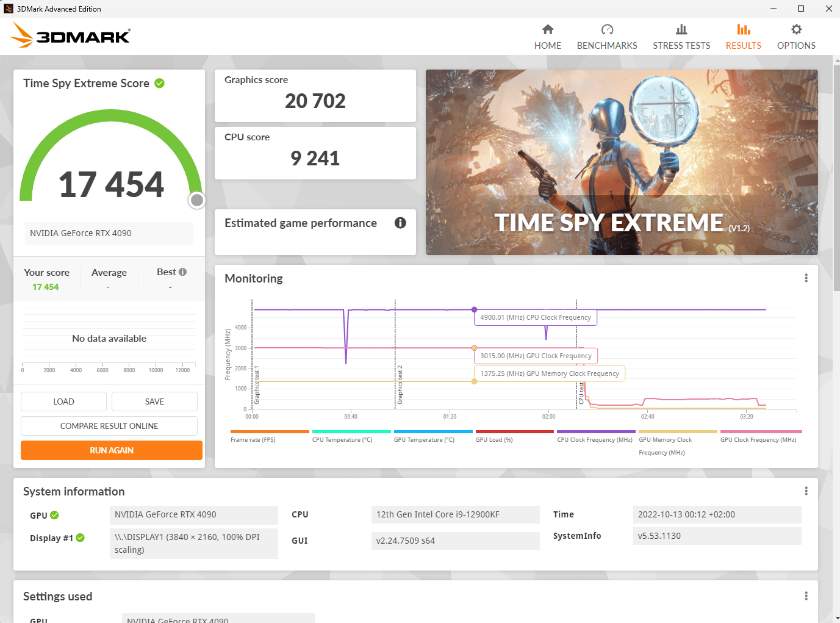Toggle the GPU Load (%) legend
Image resolution: width=840 pixels, height=623 pixels.
[x=514, y=436]
